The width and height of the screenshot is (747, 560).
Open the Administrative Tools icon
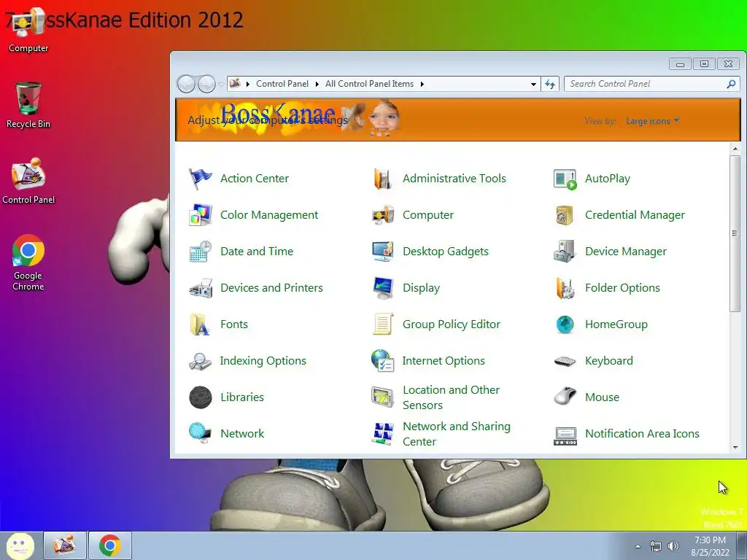point(382,179)
